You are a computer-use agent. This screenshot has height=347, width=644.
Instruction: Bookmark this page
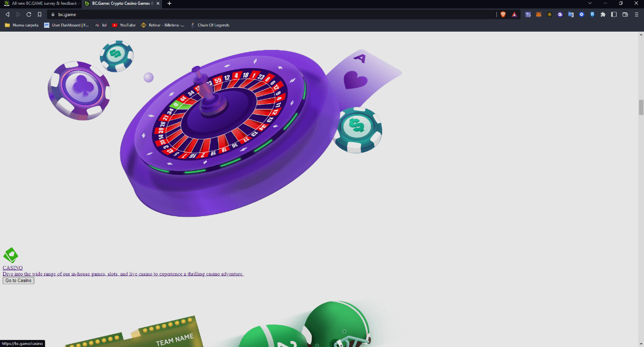coord(40,14)
